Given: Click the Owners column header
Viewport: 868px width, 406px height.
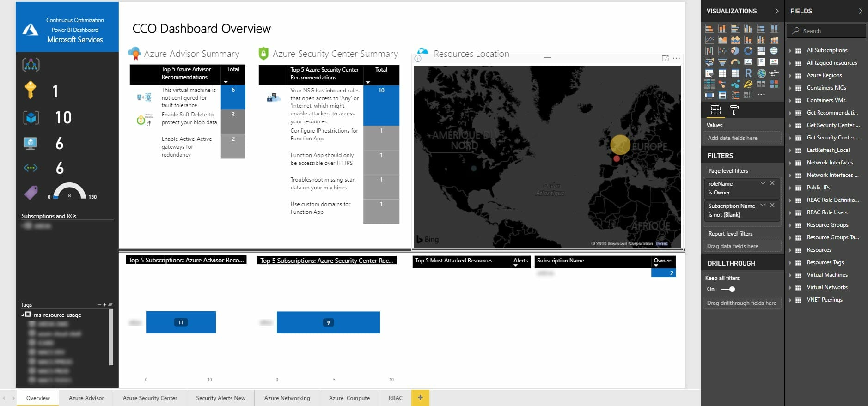Looking at the screenshot, I should click(x=663, y=261).
